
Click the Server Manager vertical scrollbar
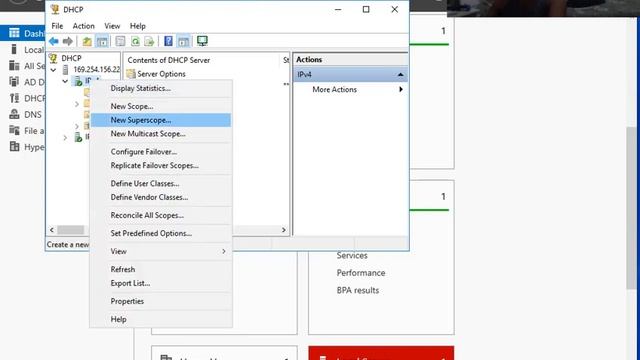[631, 208]
